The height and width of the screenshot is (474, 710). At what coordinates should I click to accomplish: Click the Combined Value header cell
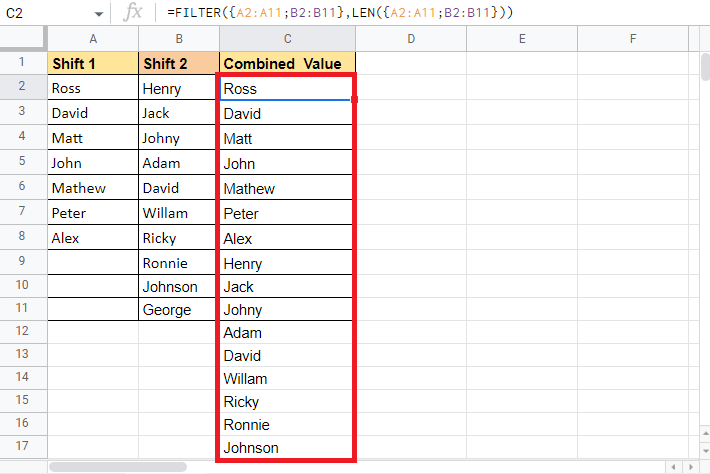tap(288, 63)
